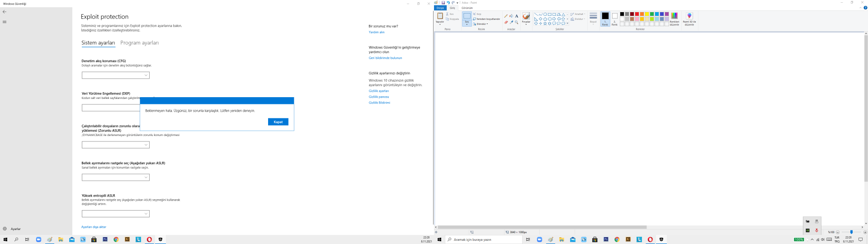Screen dimensions: 868x244
Task: Click the Undo arrow in Paint title bar
Action: [x=448, y=3]
